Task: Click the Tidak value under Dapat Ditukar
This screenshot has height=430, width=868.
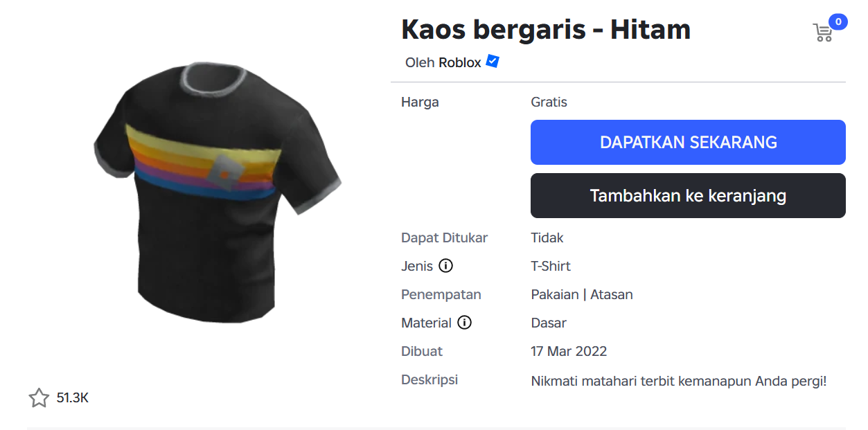Action: [x=546, y=237]
